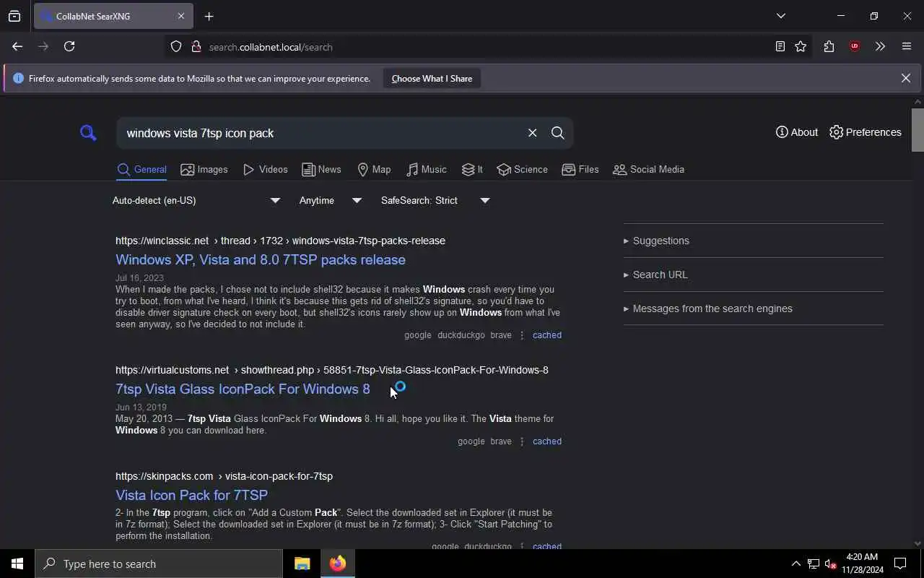Viewport: 924px width, 578px height.
Task: Dismiss the Firefox data notification bar
Action: (905, 78)
